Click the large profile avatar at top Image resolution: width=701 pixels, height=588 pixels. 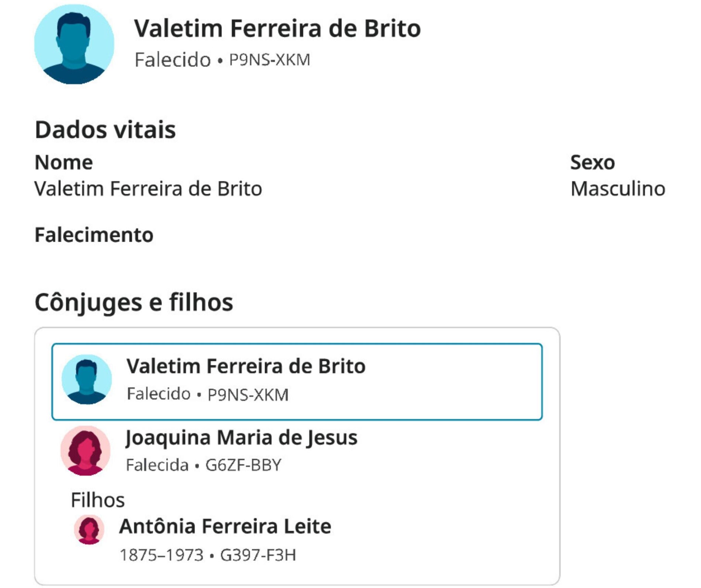click(x=74, y=44)
